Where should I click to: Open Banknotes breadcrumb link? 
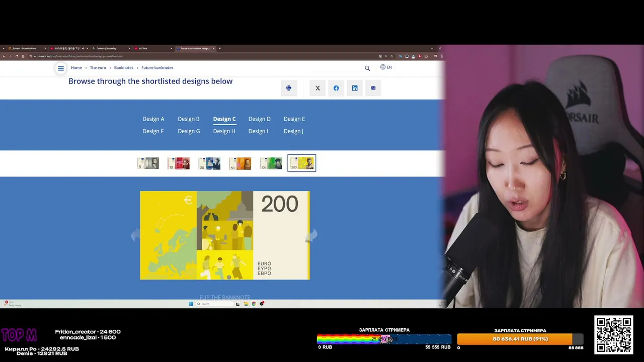pyautogui.click(x=124, y=68)
